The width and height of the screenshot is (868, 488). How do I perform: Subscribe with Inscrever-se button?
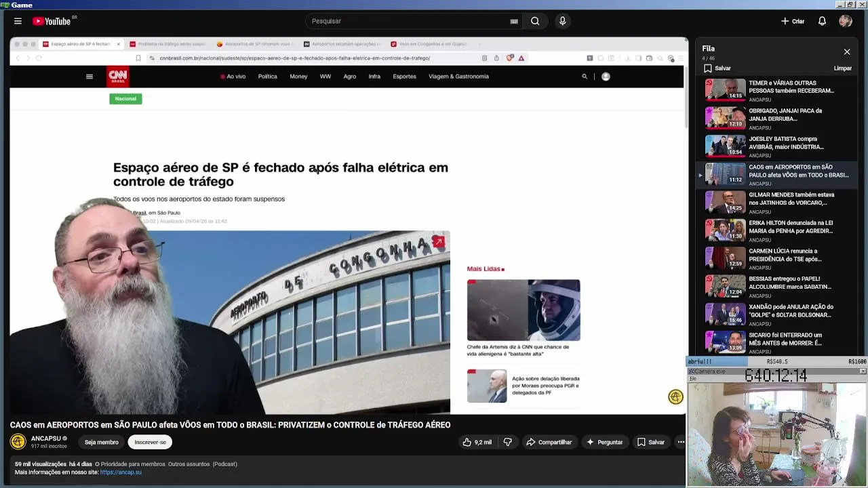(x=150, y=442)
